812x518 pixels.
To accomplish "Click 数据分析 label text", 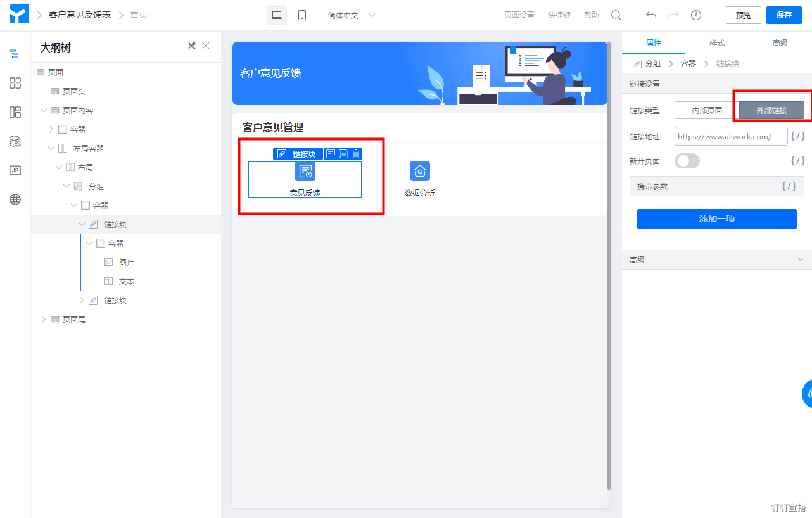I will click(420, 193).
